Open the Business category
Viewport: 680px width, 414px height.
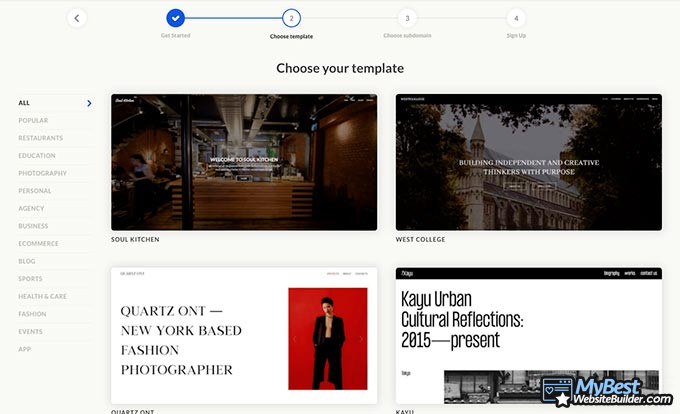point(33,226)
